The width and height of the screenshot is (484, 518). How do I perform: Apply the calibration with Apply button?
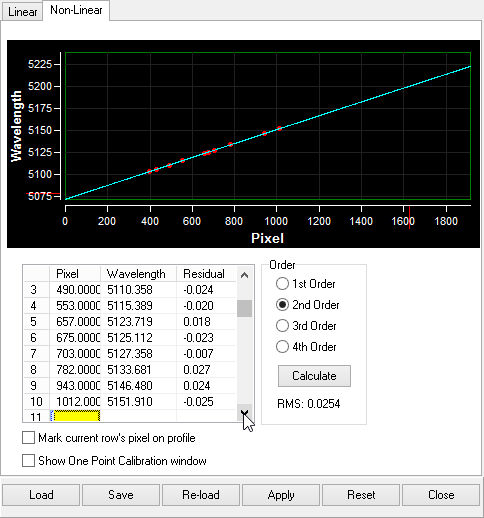[x=281, y=495]
